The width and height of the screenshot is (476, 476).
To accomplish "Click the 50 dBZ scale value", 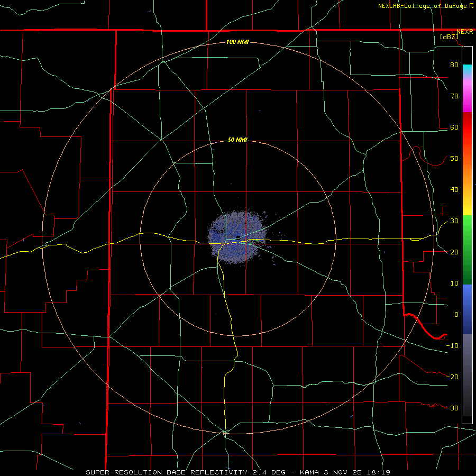I will point(454,159).
